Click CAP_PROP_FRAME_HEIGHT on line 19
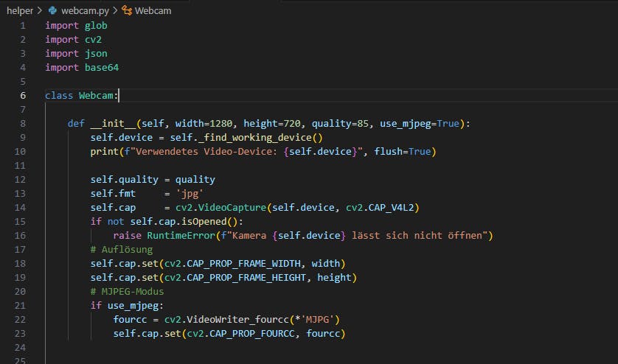The height and width of the screenshot is (364, 618). click(x=246, y=277)
